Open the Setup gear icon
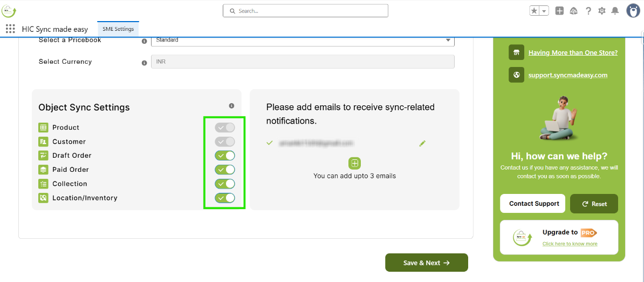The height and width of the screenshot is (282, 644). coord(602,11)
